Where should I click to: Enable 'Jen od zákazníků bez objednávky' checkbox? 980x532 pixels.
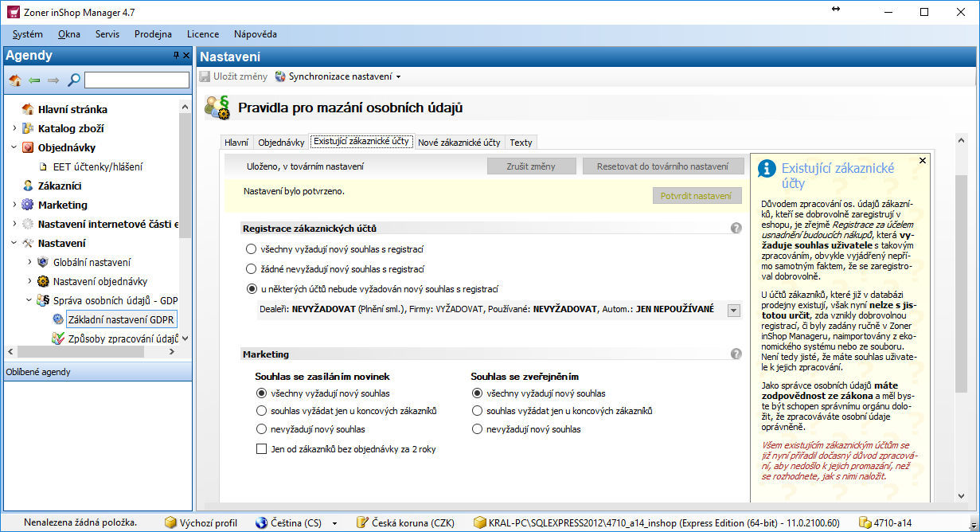click(x=261, y=449)
